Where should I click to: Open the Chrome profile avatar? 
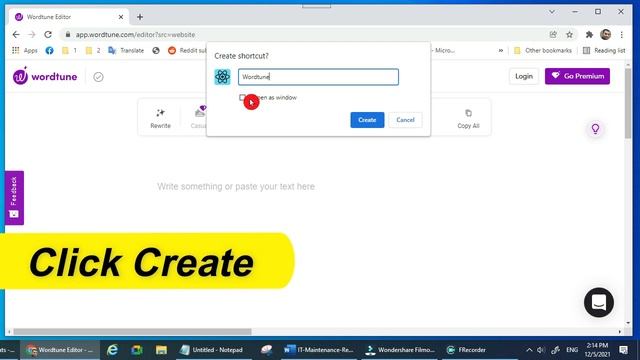coord(606,35)
